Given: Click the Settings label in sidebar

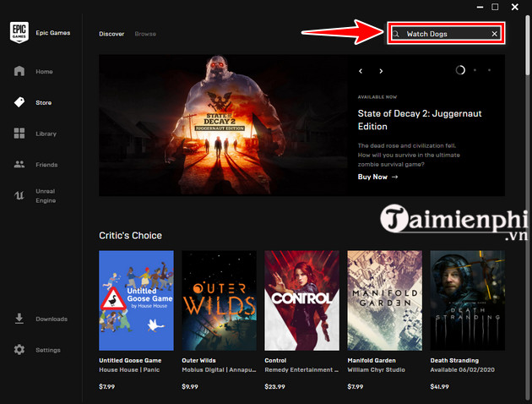Looking at the screenshot, I should click(x=48, y=350).
